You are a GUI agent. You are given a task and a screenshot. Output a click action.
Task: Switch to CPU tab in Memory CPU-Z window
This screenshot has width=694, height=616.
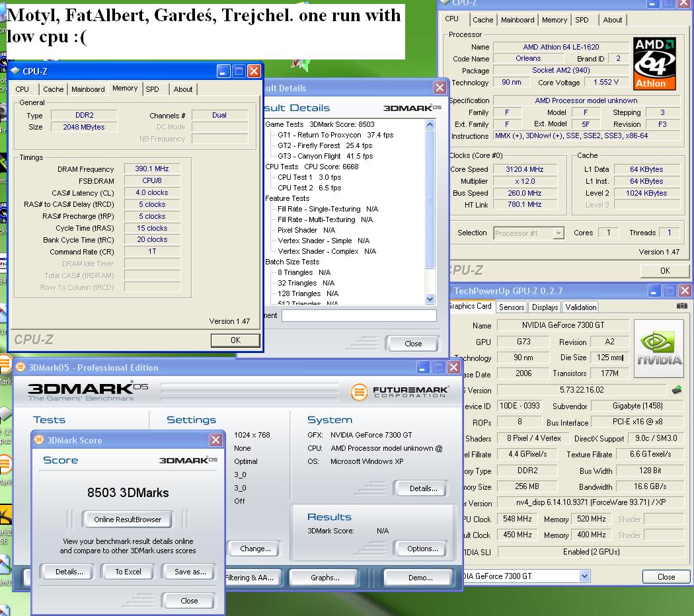(x=22, y=89)
